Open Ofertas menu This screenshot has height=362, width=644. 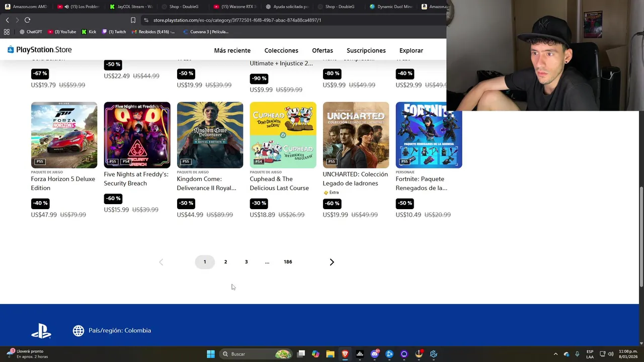tap(323, 50)
